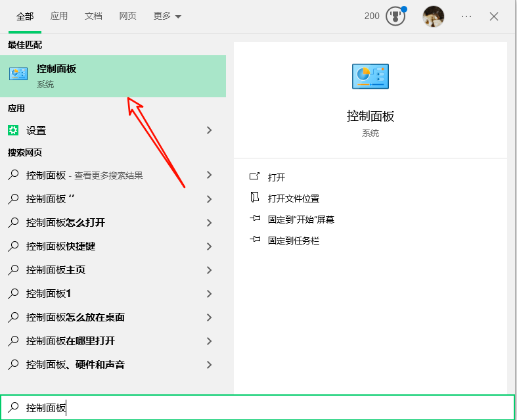Screen dimensions: 517x420
Task: Open the 更多 dropdown
Action: click(x=167, y=16)
